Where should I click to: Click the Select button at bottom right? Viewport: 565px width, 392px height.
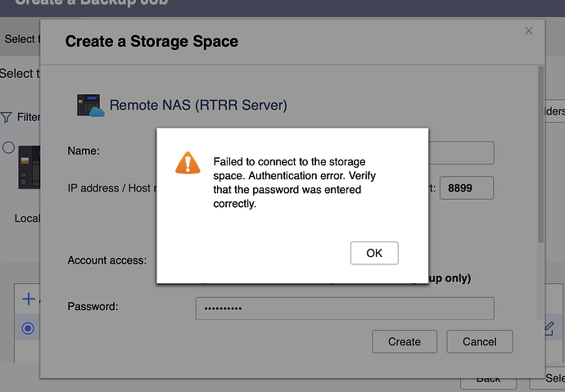pyautogui.click(x=553, y=380)
